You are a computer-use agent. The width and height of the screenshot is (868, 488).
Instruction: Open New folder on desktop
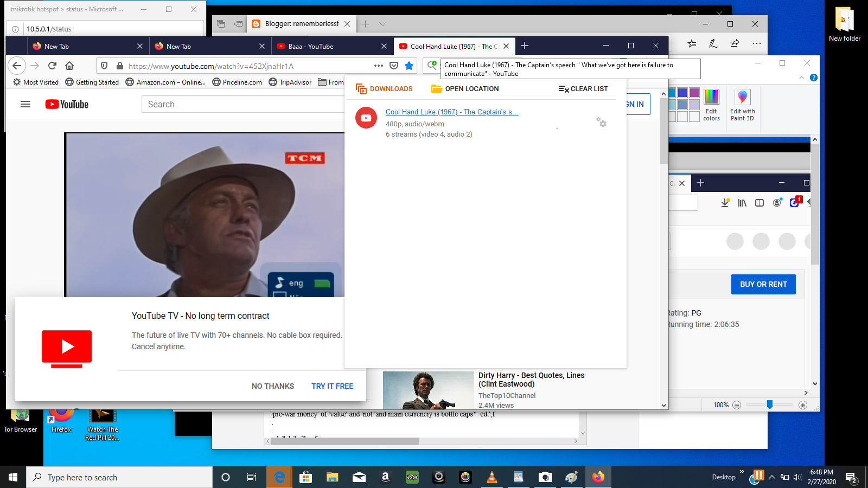[844, 25]
